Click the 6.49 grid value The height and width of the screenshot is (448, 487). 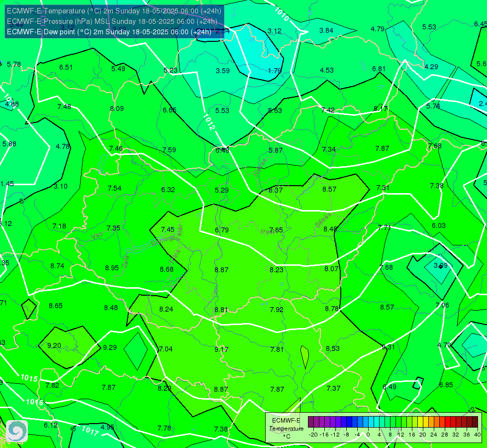coord(390,387)
